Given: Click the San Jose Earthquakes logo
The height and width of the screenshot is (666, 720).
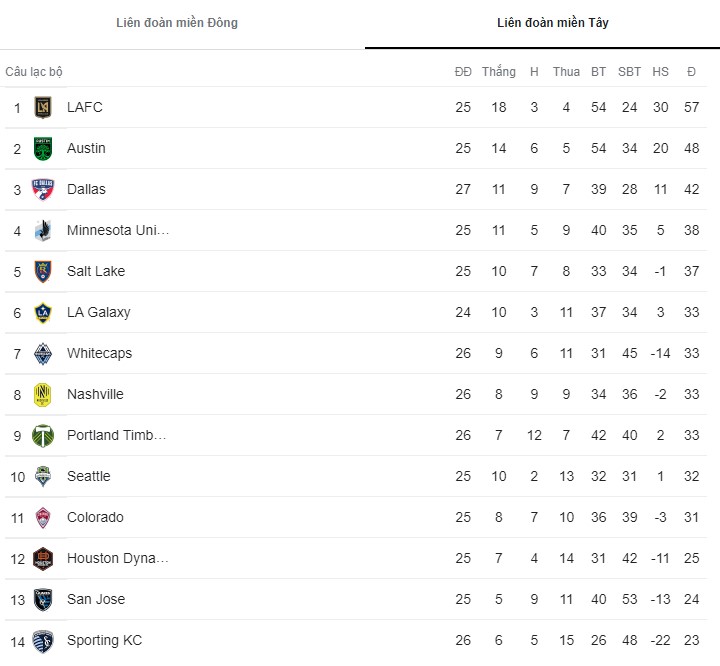Looking at the screenshot, I should 43,600.
